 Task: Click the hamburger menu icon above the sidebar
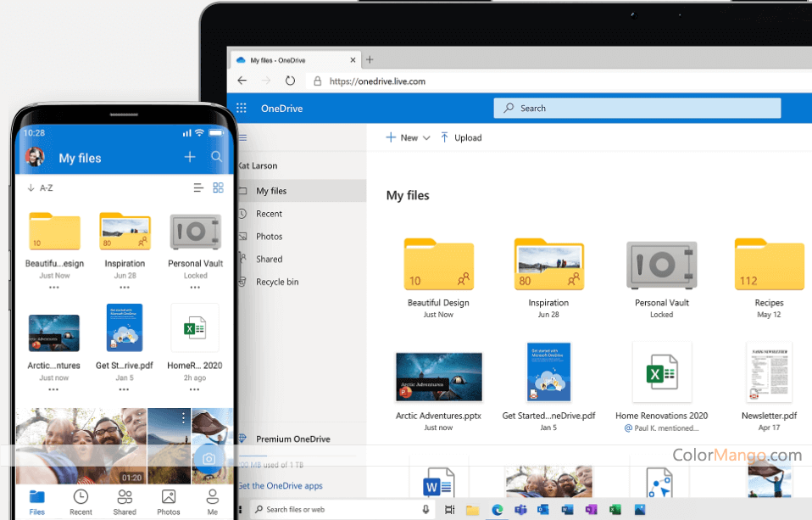click(x=241, y=137)
